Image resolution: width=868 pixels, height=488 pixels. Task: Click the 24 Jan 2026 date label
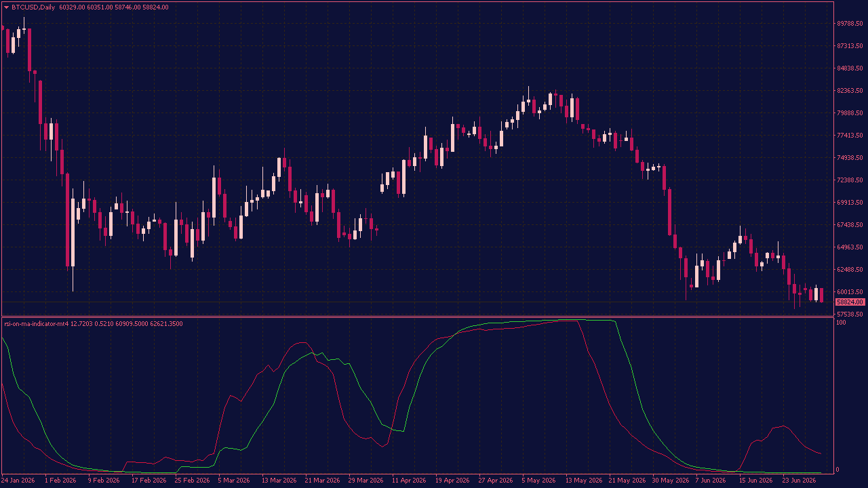(x=18, y=481)
